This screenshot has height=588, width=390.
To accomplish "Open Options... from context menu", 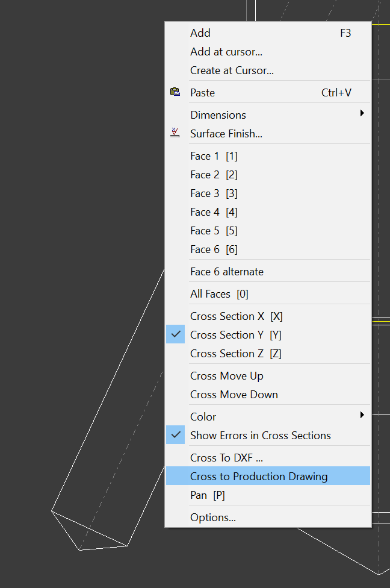I will pos(268,518).
